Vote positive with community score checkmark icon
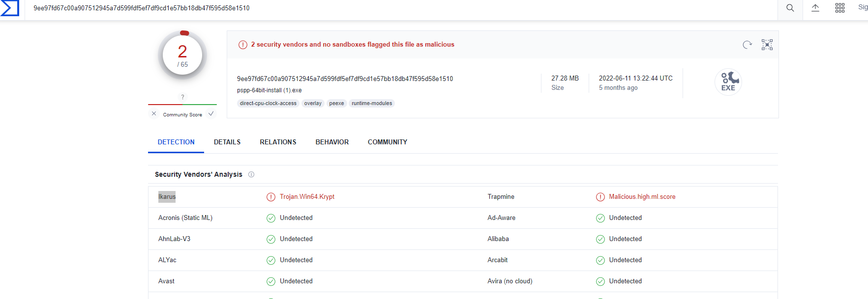The image size is (868, 299). (x=211, y=114)
